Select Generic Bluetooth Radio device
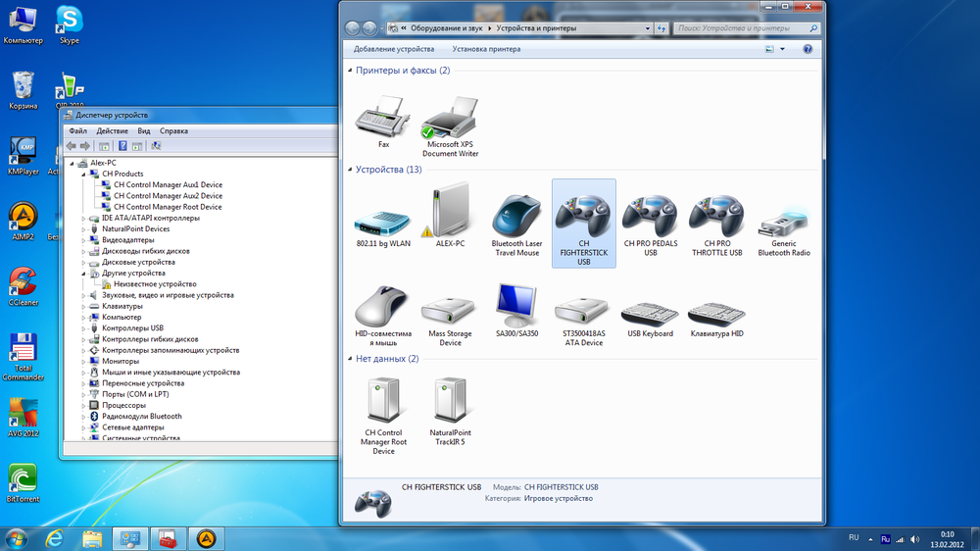980x551 pixels. (x=784, y=231)
